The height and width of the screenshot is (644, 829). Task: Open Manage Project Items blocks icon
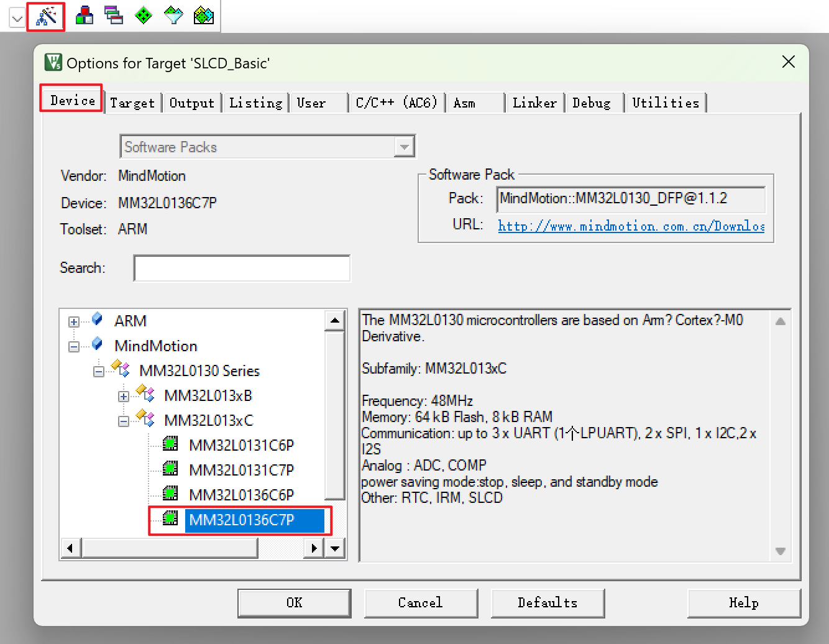coord(84,16)
